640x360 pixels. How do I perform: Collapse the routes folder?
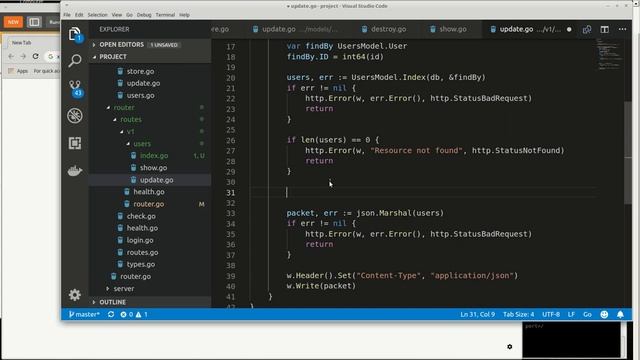(149, 119)
